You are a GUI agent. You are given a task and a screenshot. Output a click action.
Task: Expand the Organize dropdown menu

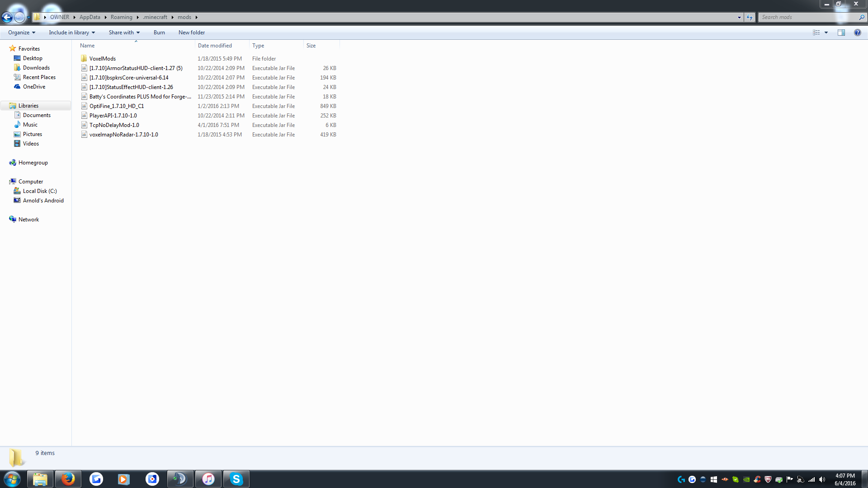click(x=21, y=33)
